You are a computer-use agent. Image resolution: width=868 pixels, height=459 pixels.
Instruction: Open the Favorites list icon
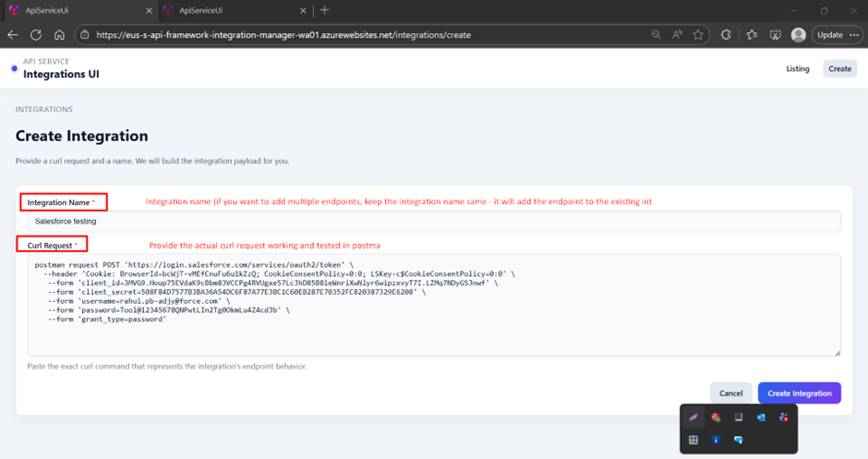[752, 35]
